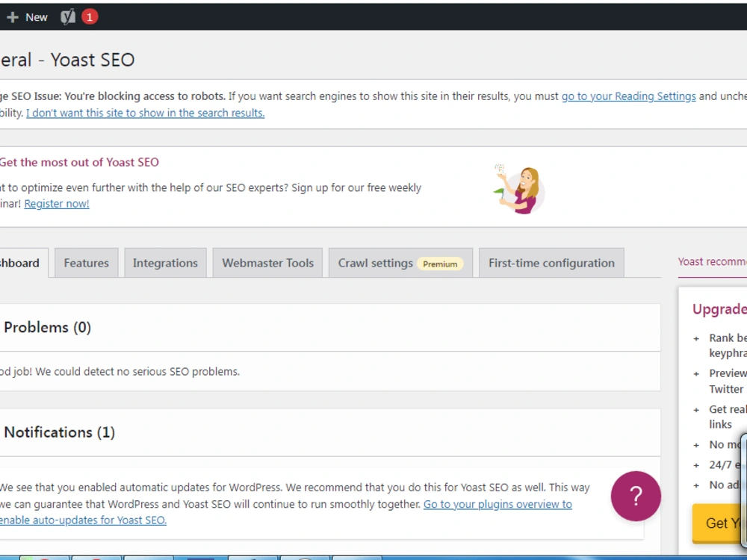
Task: Open the purple help question mark button
Action: [x=636, y=496]
